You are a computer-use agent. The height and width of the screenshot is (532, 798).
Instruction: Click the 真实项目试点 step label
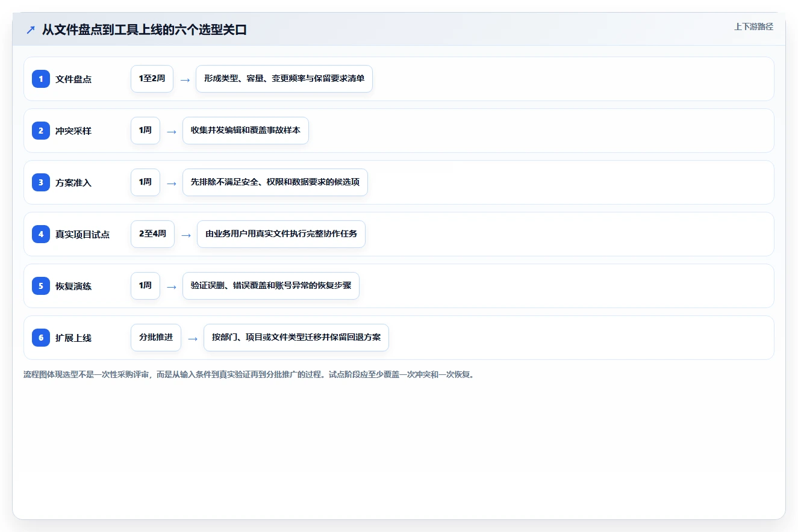pyautogui.click(x=83, y=234)
